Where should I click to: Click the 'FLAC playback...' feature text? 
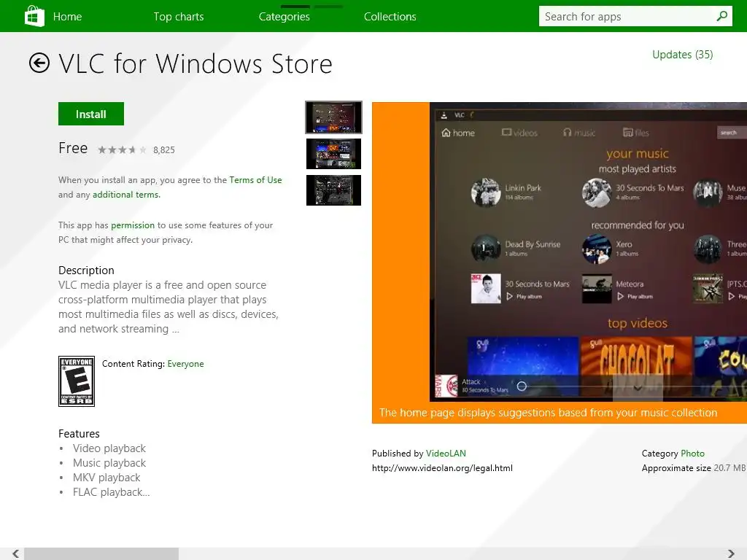coord(112,492)
